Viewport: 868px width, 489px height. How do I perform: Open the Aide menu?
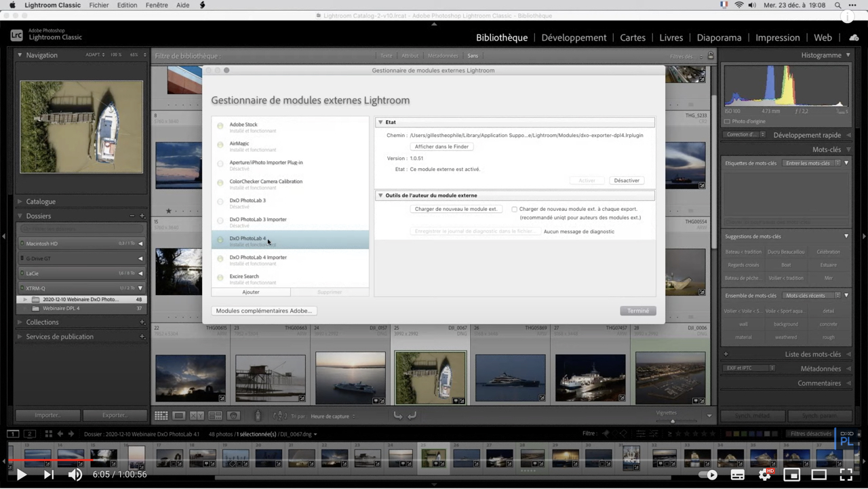pyautogui.click(x=183, y=5)
